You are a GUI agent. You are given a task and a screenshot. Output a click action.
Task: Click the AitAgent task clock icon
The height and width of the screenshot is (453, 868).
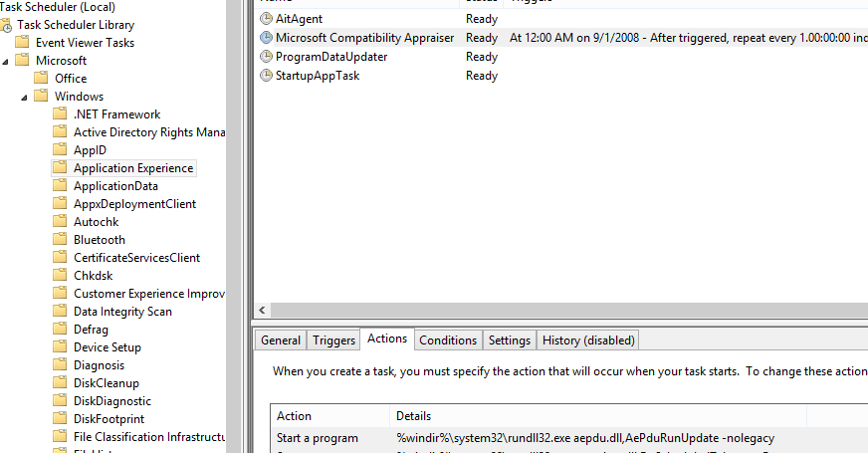266,19
